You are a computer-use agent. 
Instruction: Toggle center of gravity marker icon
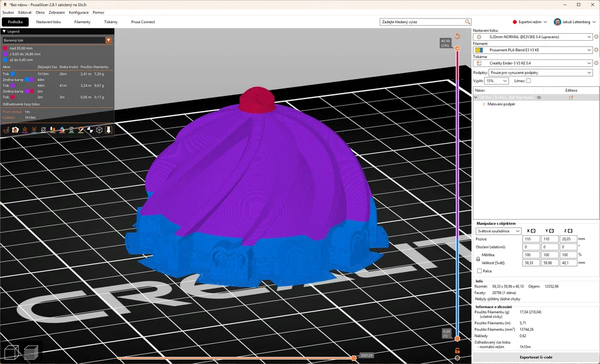tap(90, 130)
